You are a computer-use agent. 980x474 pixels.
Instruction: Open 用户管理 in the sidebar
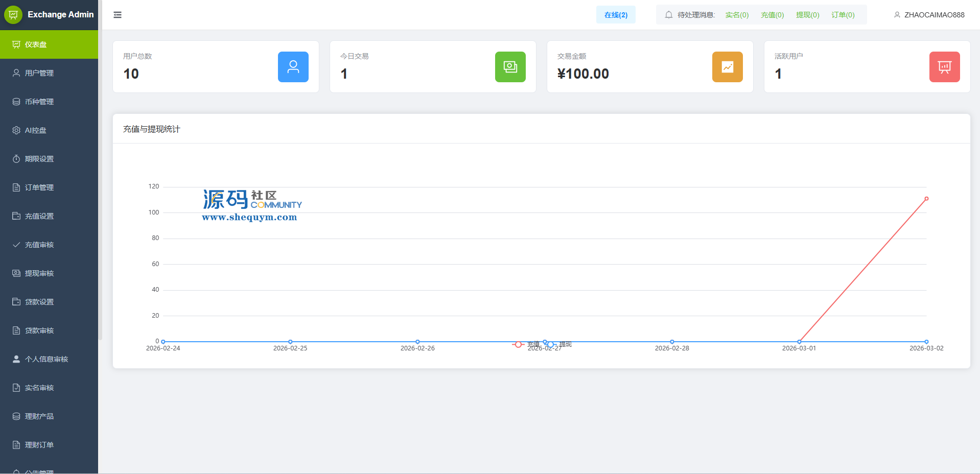[39, 73]
